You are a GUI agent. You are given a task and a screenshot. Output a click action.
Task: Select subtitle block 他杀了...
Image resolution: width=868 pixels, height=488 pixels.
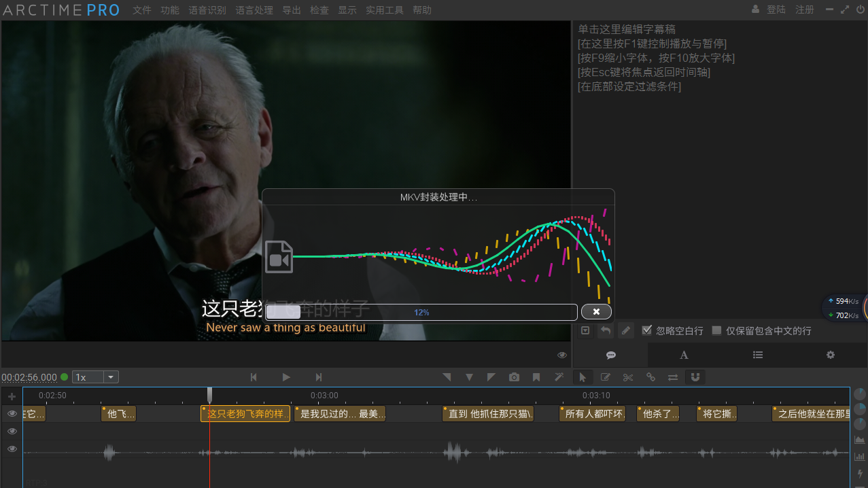(659, 413)
